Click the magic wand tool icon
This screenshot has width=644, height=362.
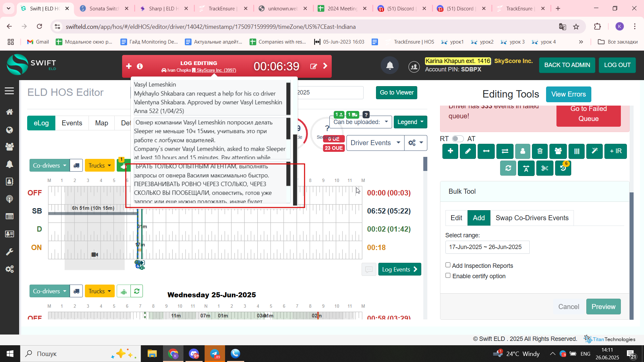click(594, 151)
